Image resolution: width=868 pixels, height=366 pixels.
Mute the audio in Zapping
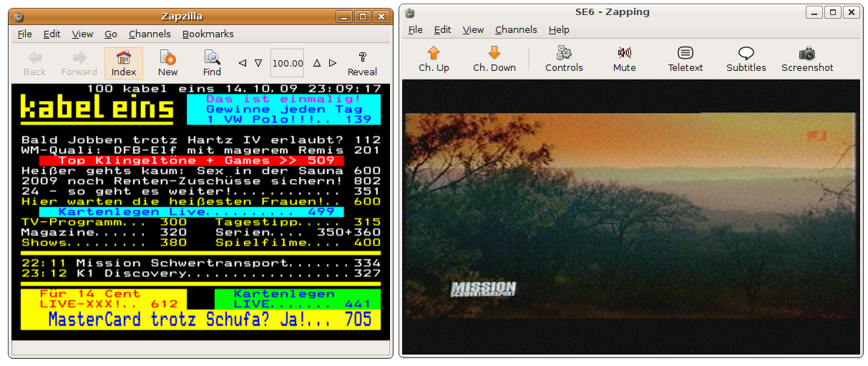[x=625, y=59]
